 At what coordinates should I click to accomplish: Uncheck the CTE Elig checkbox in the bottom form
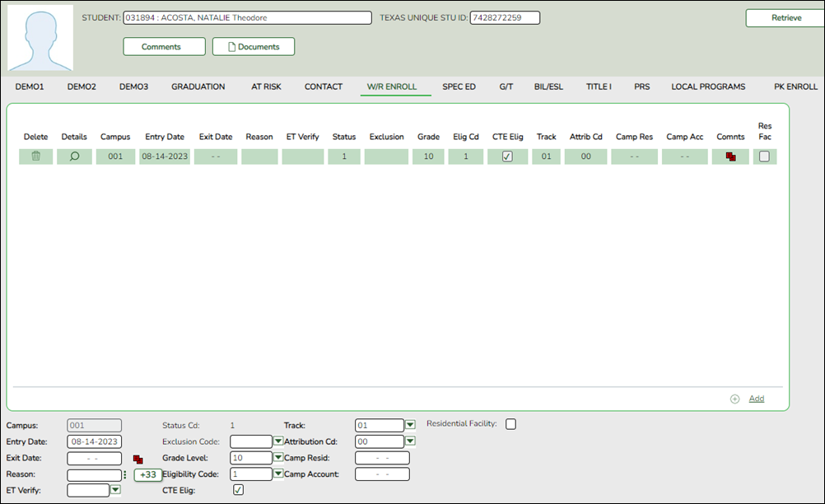click(x=239, y=490)
